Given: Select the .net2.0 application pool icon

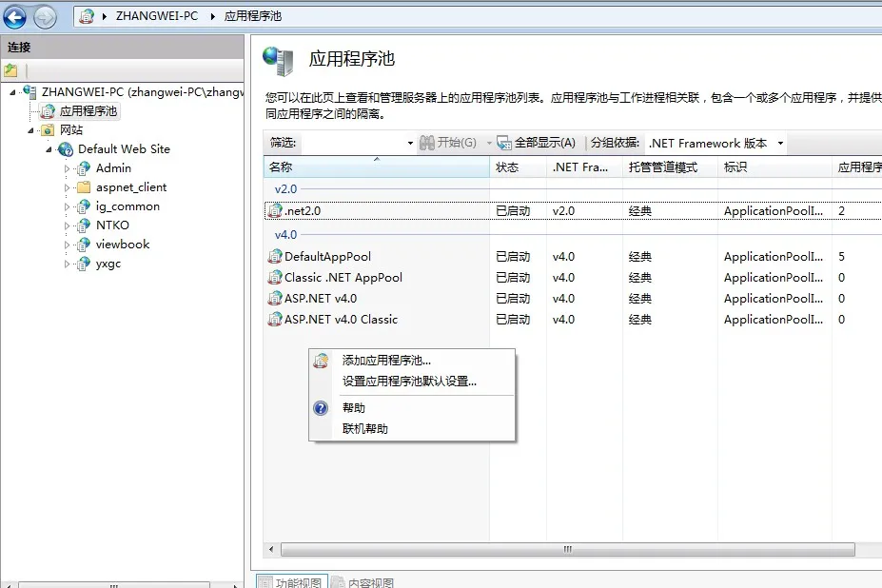Looking at the screenshot, I should (x=276, y=210).
